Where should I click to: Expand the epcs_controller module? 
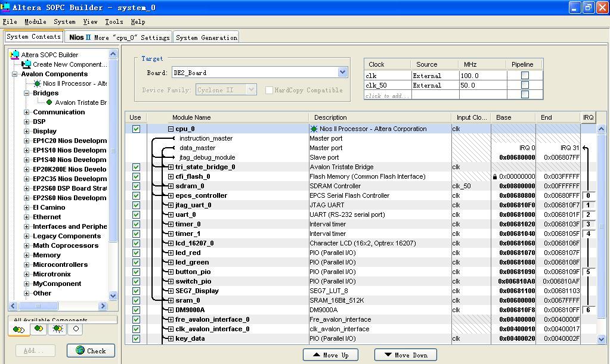pos(171,195)
